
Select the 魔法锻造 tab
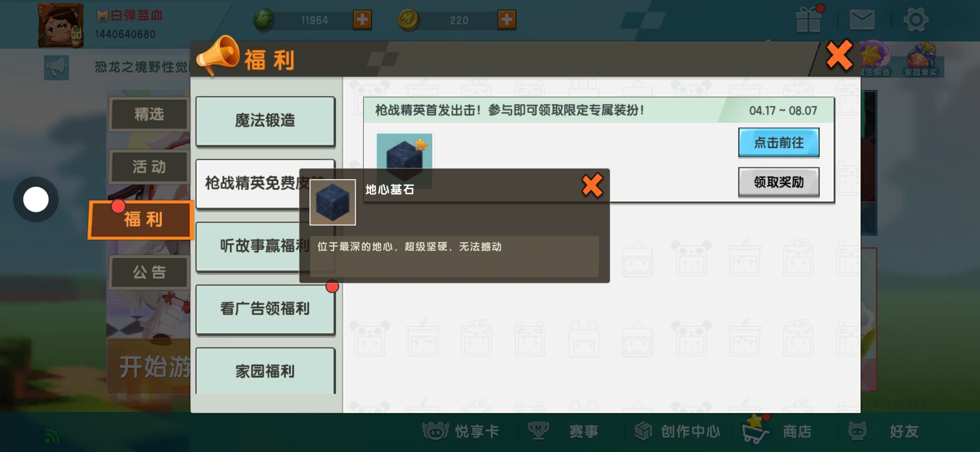click(266, 121)
